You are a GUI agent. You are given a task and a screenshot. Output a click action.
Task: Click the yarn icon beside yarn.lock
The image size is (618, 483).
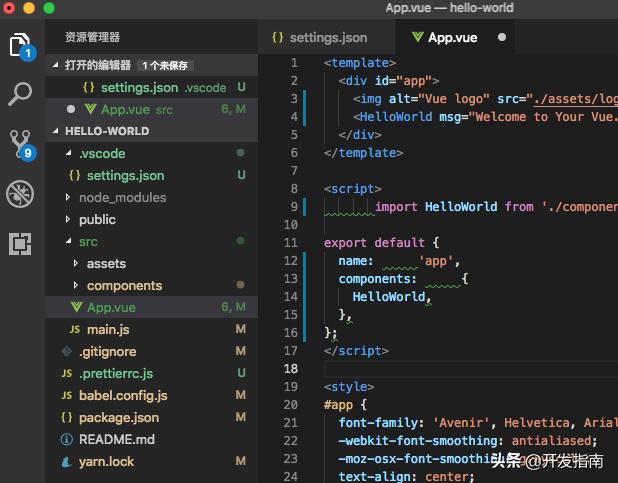coord(67,461)
